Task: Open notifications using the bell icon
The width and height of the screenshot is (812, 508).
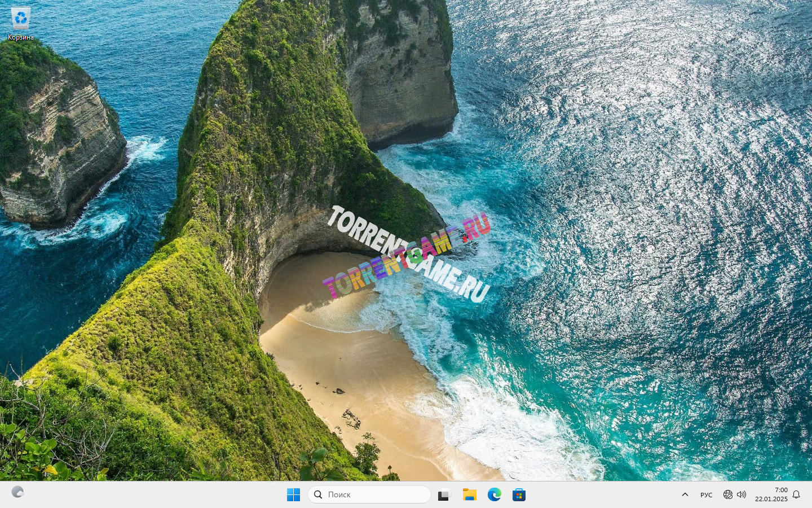Action: (x=796, y=495)
